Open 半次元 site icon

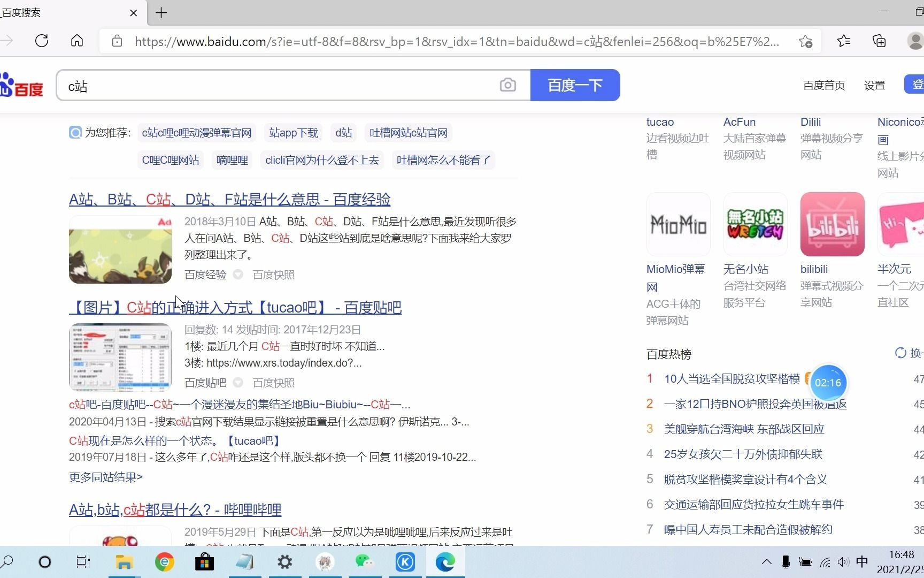900,224
